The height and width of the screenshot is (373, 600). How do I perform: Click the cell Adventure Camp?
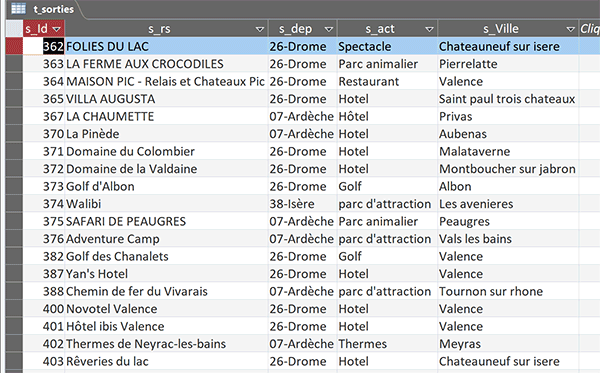(x=166, y=239)
